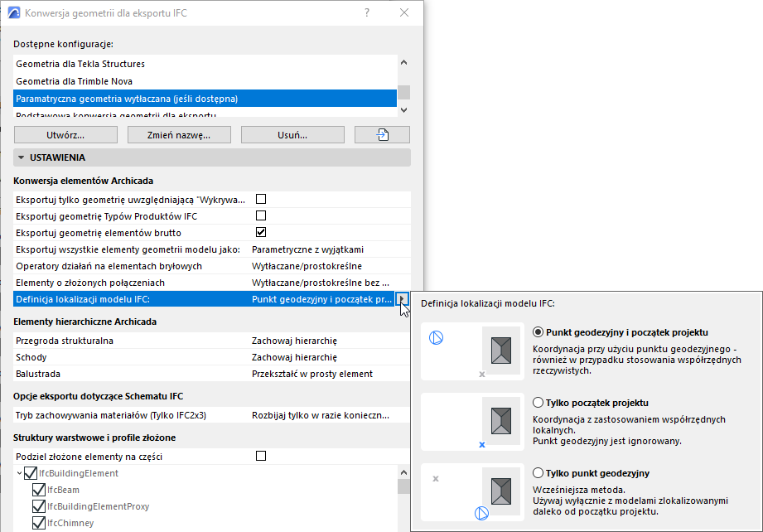
Task: Click the 'Balustrada' row label
Action: (38, 374)
